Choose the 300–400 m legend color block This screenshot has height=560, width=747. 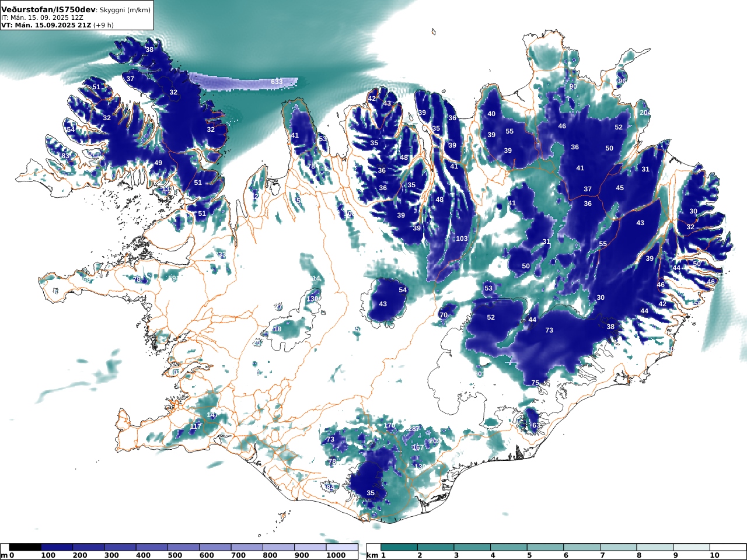click(x=120, y=547)
